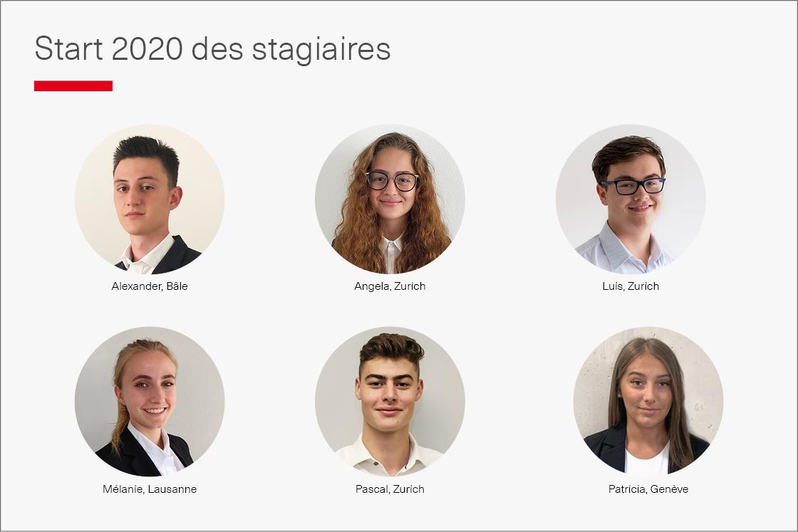Select the 'Luis, Zurich' name label
The height and width of the screenshot is (532, 798).
click(631, 286)
